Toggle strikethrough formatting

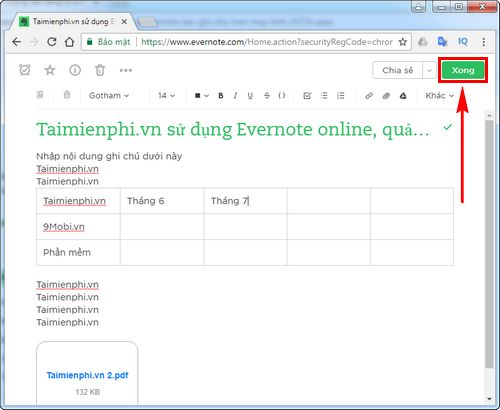[x=267, y=96]
